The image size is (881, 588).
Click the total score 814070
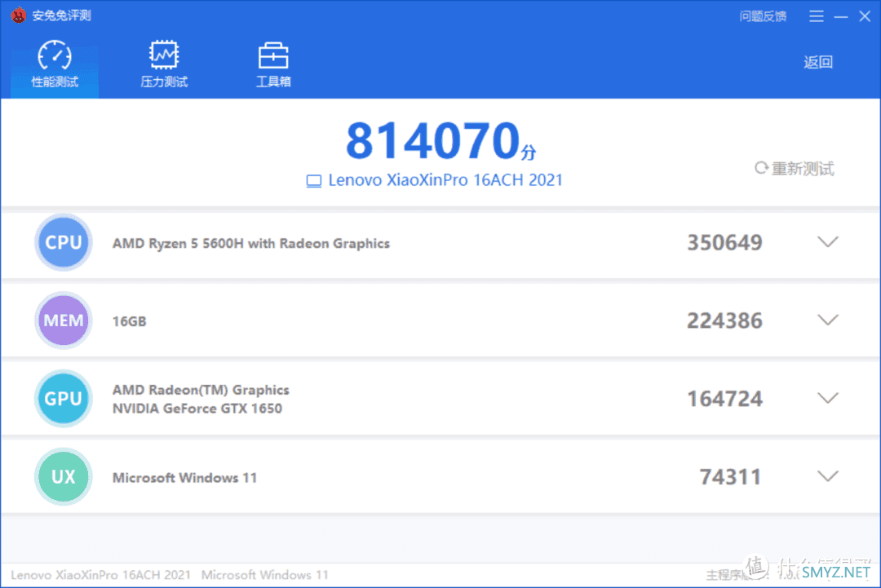click(x=432, y=140)
